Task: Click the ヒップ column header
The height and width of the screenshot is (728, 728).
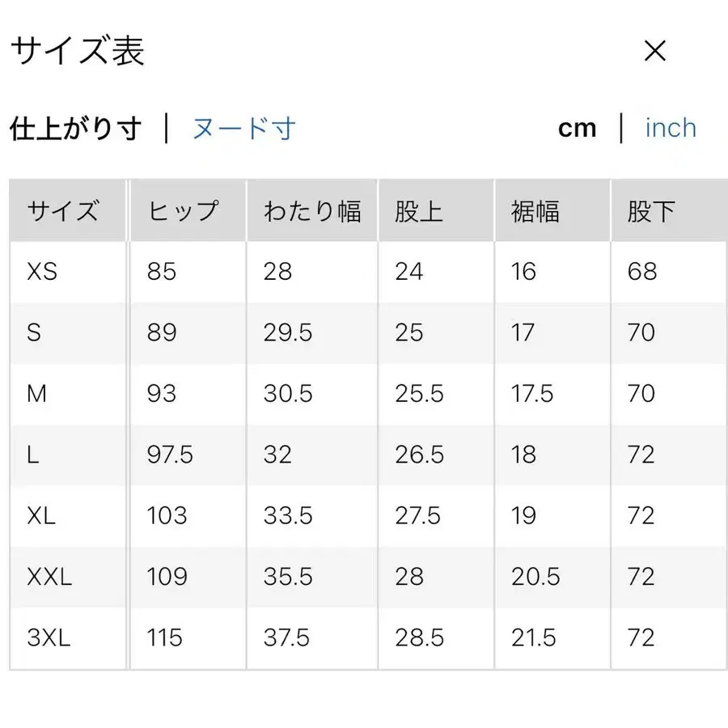Action: tap(182, 210)
